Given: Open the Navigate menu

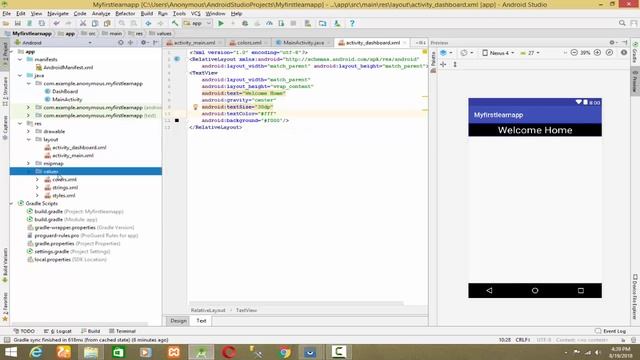Looking at the screenshot, I should point(58,13).
